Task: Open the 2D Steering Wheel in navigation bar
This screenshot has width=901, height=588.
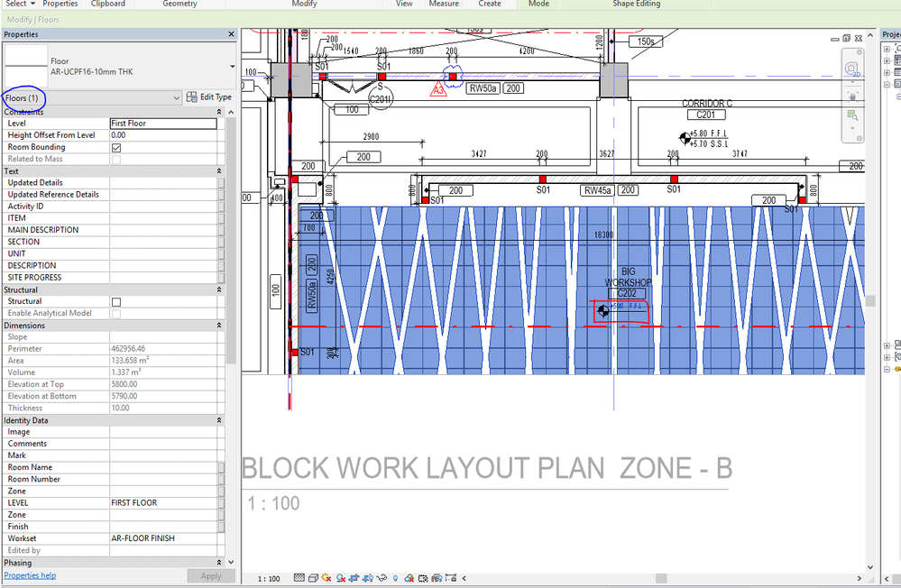Action: coord(852,69)
